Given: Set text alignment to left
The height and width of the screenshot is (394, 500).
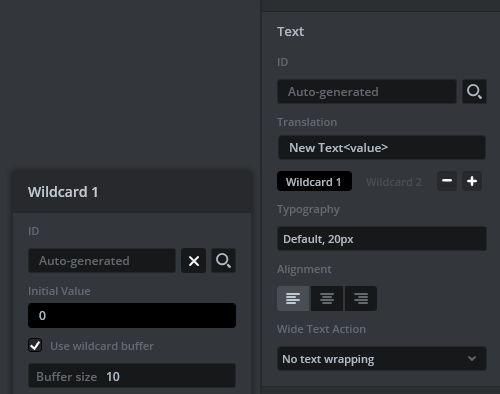Looking at the screenshot, I should click(293, 298).
